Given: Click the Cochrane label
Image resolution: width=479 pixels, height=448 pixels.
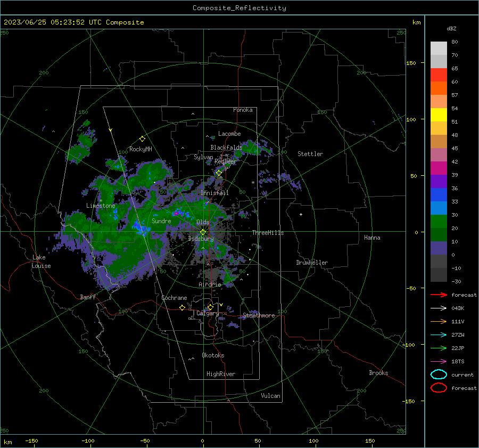Looking at the screenshot, I should [174, 298].
